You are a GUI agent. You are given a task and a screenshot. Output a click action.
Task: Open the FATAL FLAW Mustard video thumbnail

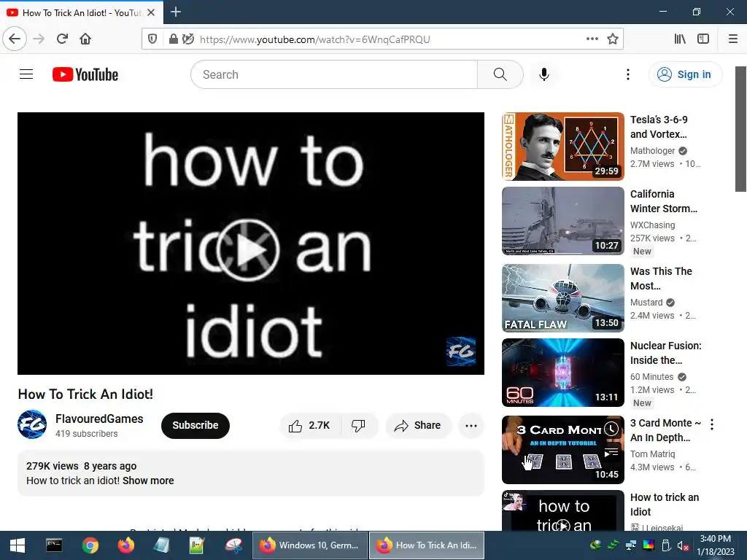pos(562,298)
